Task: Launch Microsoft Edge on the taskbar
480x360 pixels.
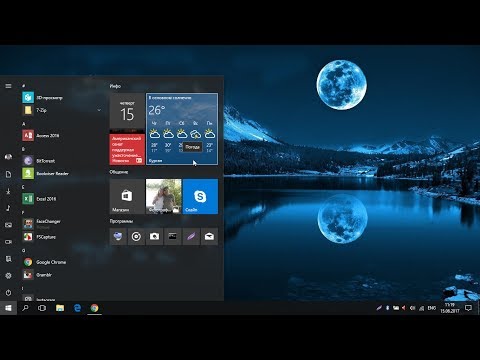Action: click(77, 308)
